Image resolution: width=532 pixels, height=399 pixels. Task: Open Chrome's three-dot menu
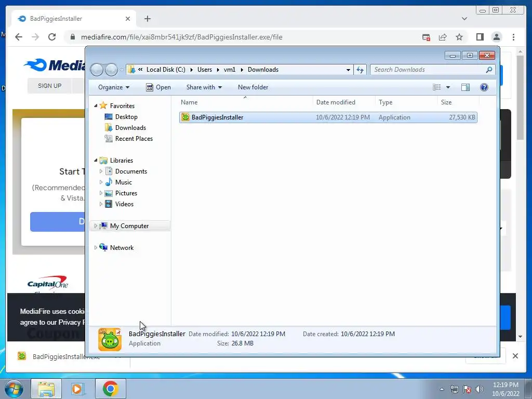pos(513,37)
